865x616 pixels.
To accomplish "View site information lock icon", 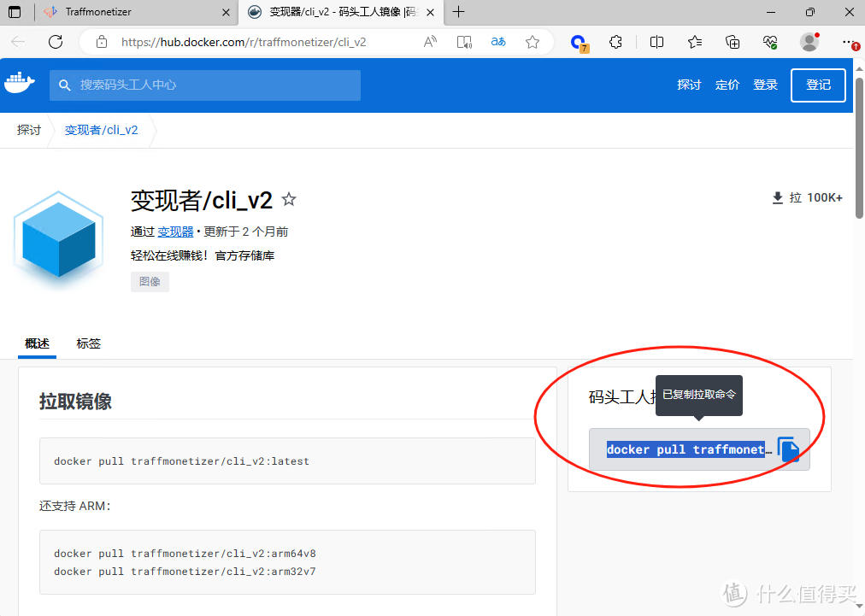I will 102,42.
